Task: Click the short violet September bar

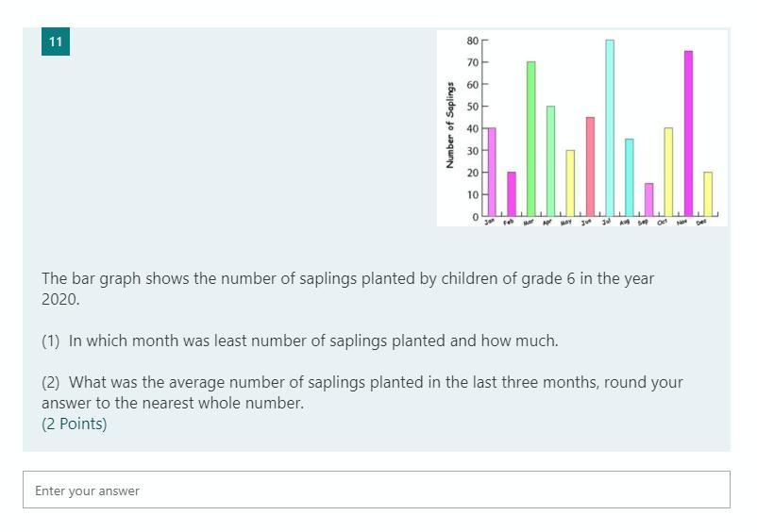Action: tap(648, 199)
